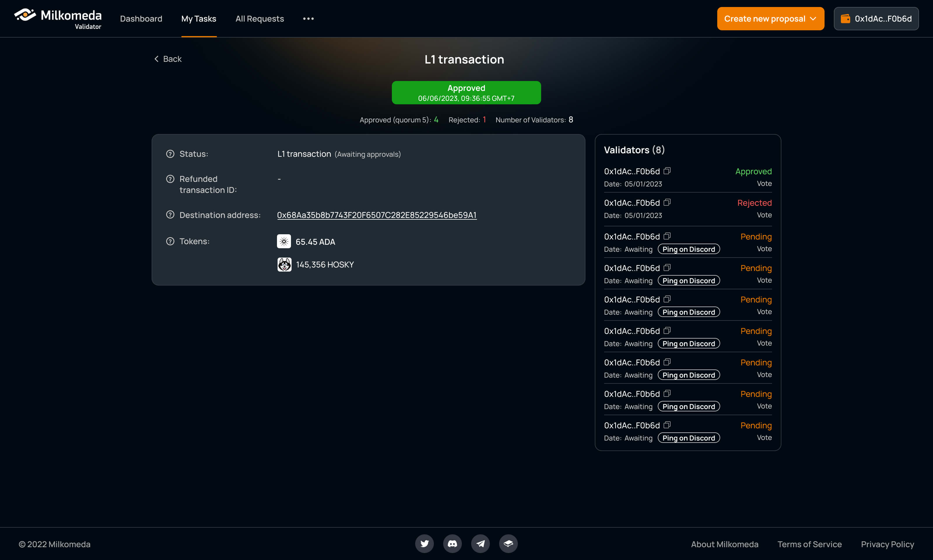Switch to the Dashboard tab
Screen dimensions: 933x560
141,18
